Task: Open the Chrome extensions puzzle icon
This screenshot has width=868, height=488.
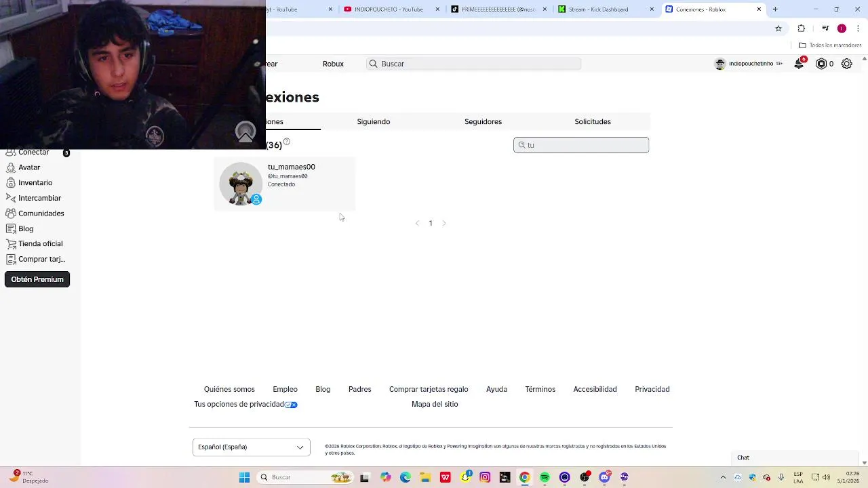Action: pos(802,28)
